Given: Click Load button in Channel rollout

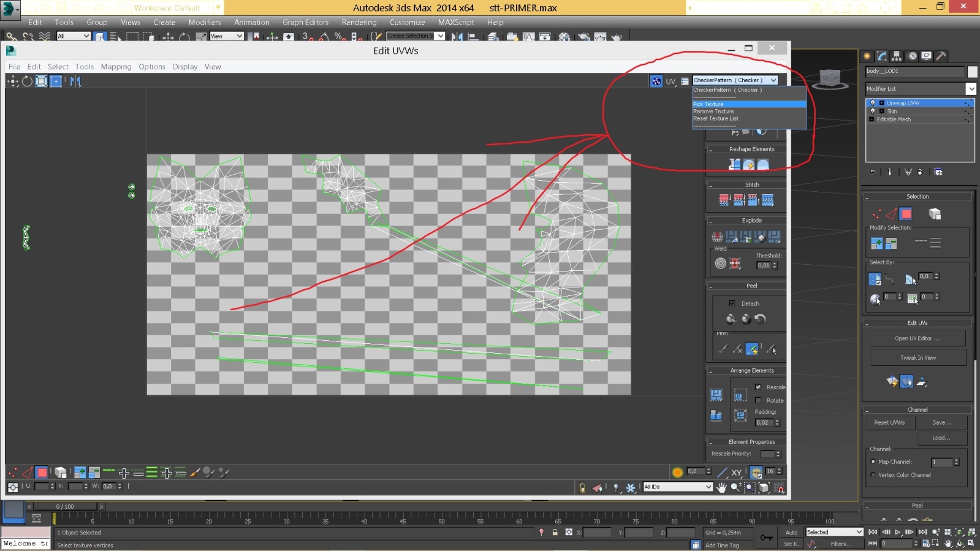Looking at the screenshot, I should point(941,438).
